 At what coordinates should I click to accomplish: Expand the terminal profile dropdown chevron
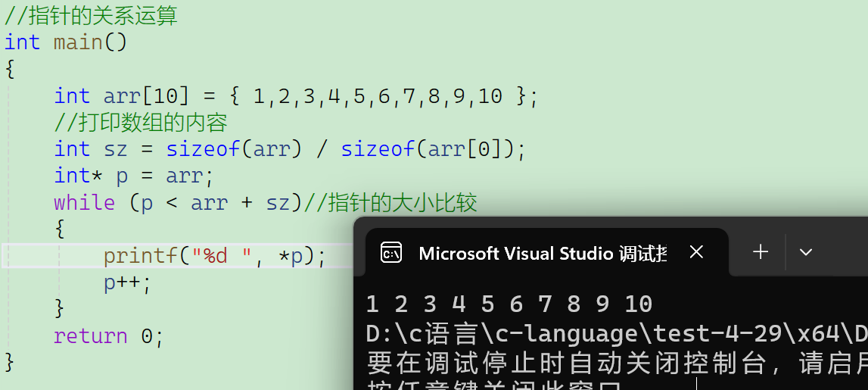point(805,253)
